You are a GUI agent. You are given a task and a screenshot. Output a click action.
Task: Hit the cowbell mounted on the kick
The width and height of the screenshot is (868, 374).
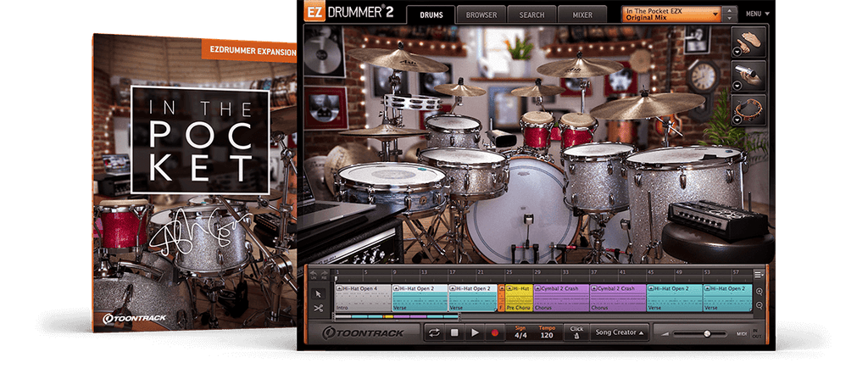[501, 139]
